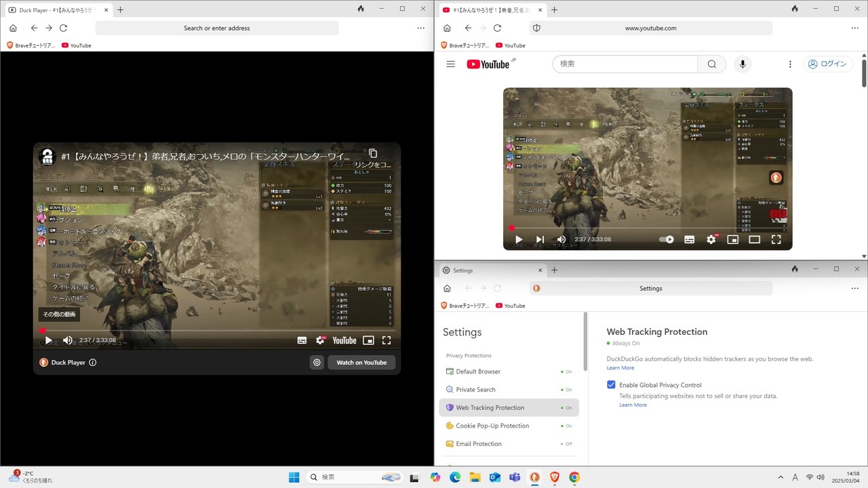Select Web Tracking Protection in sidebar
Screen dimensions: 868x488
(509, 407)
